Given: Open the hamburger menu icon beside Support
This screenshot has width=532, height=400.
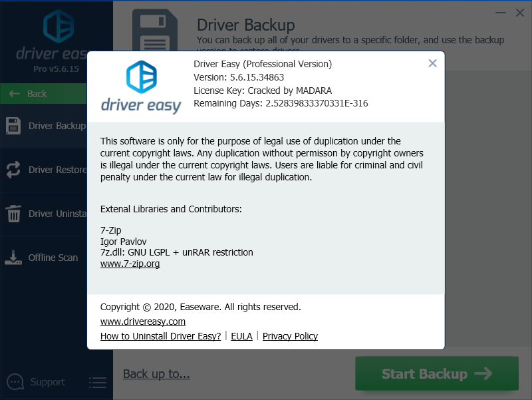Looking at the screenshot, I should tap(98, 382).
